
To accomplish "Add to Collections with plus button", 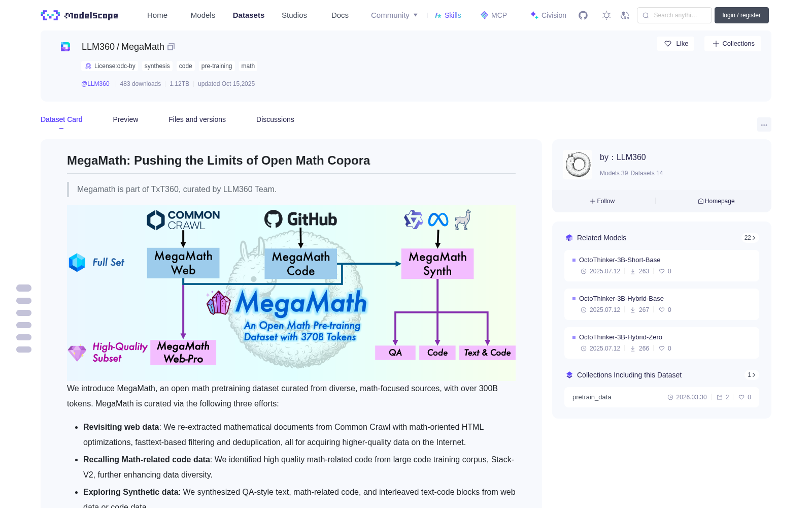I will click(733, 44).
